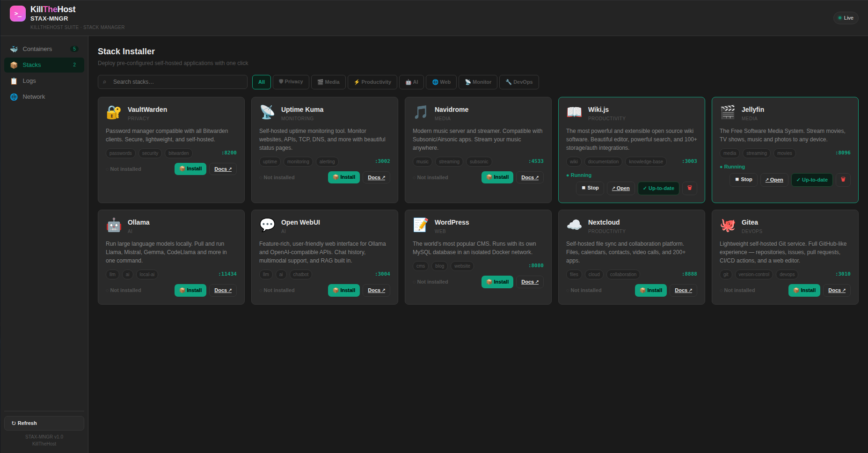This screenshot has width=868, height=453.
Task: Install the Gitea stack
Action: pos(804,290)
